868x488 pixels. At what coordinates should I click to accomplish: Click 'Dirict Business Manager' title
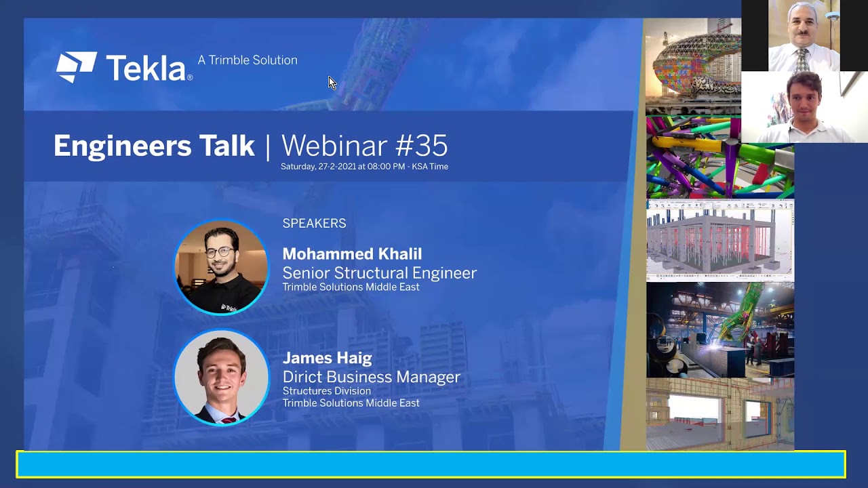click(371, 377)
